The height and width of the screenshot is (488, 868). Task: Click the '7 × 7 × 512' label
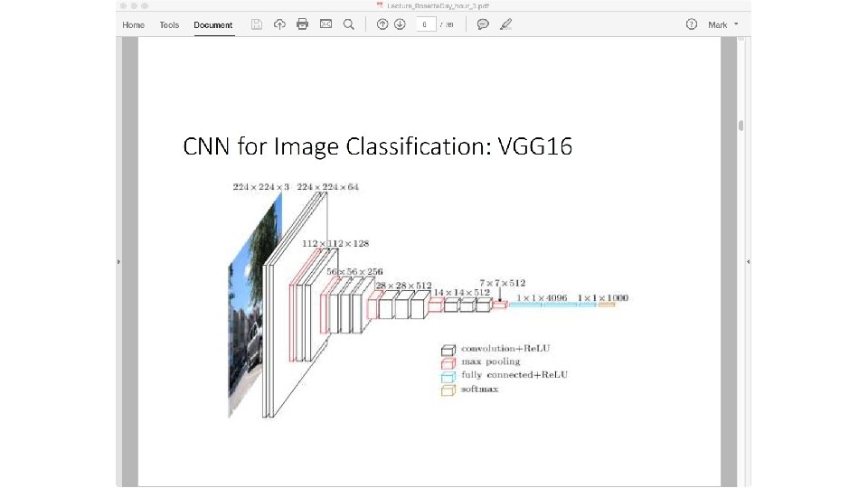(503, 283)
